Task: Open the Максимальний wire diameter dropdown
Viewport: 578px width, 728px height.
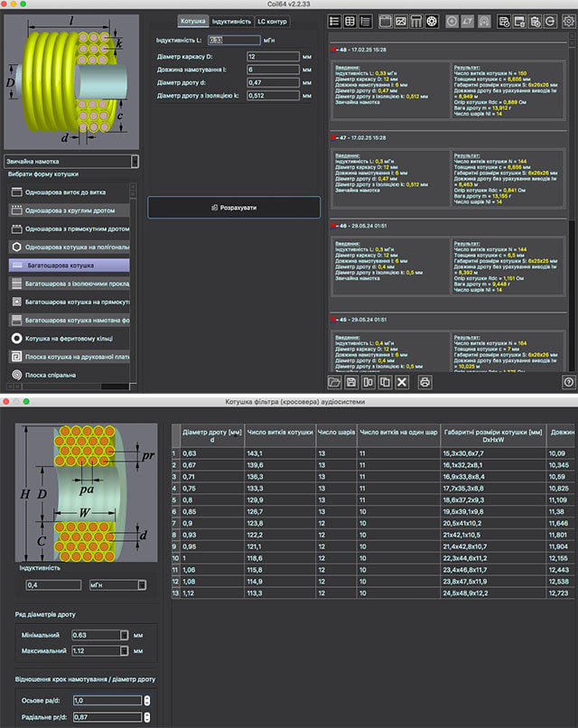Action: point(100,651)
